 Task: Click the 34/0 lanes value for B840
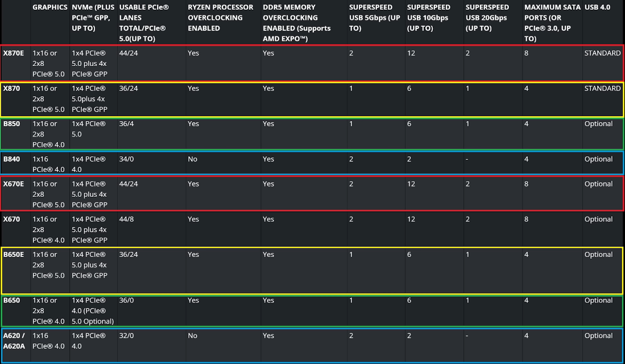coord(126,159)
